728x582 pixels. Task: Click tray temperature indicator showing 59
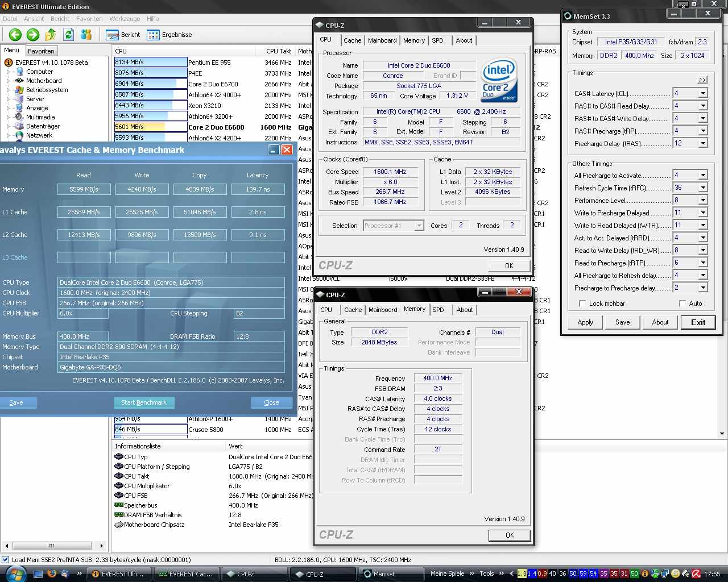point(583,573)
